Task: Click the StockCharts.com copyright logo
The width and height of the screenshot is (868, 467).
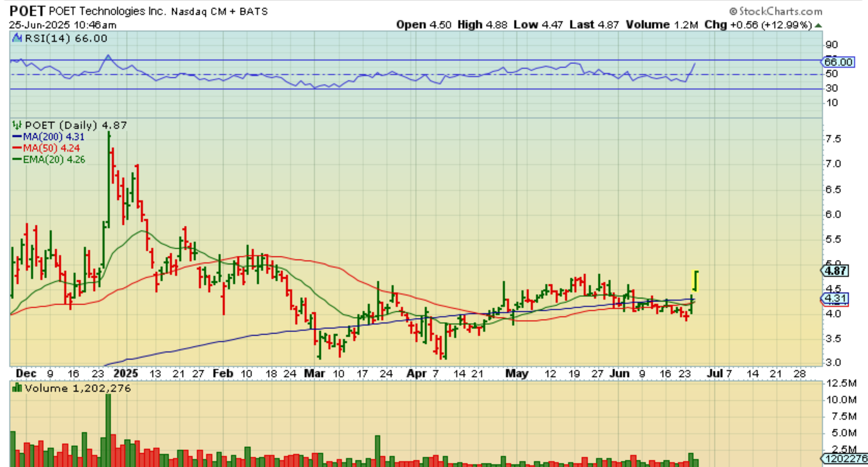Action: [776, 11]
